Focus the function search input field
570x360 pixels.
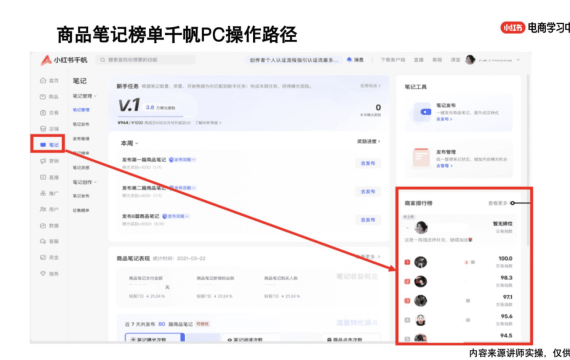click(145, 60)
